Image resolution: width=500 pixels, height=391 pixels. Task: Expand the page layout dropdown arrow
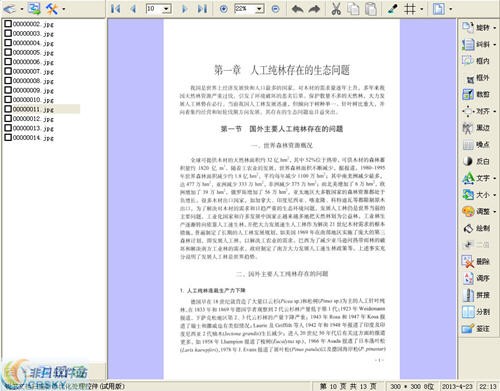[451, 9]
